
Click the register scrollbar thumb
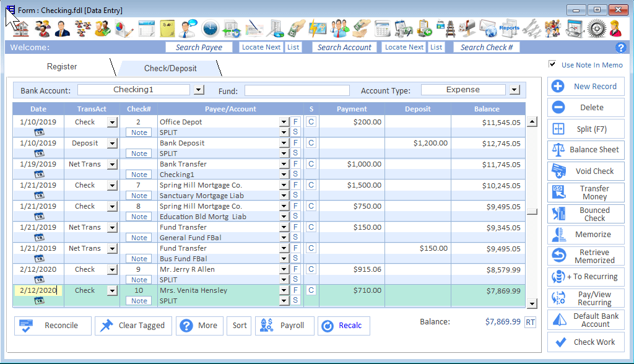coord(532,212)
